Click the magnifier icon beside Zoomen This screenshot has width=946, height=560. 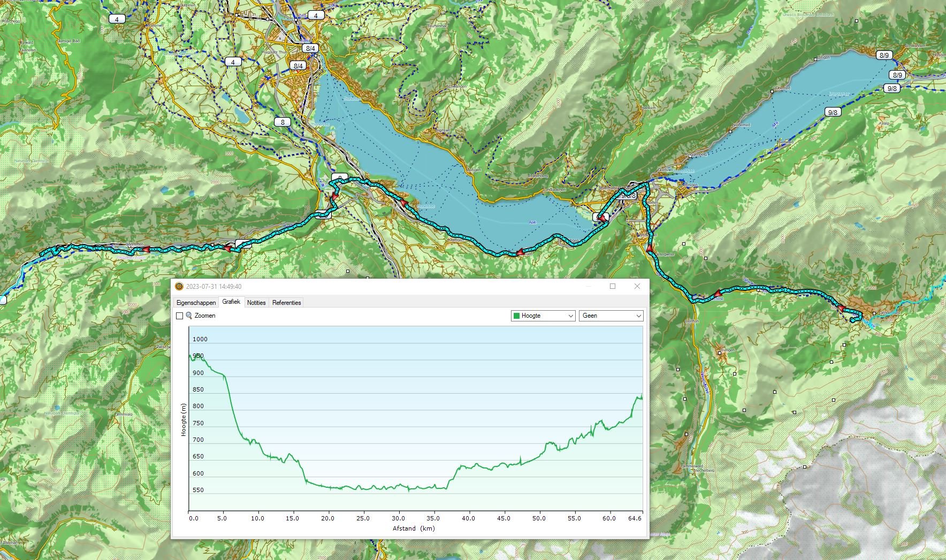pyautogui.click(x=189, y=316)
